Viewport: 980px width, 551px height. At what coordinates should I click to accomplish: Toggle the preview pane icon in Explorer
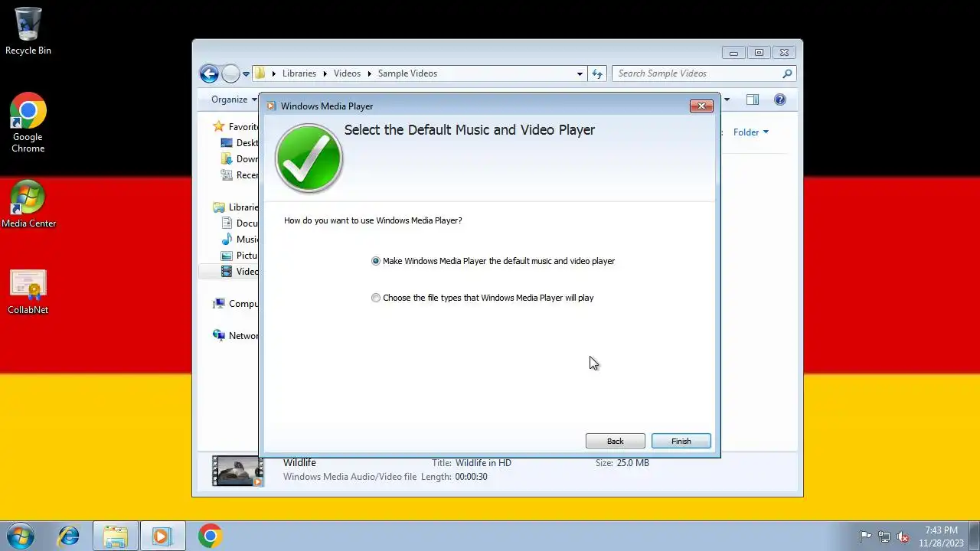click(753, 99)
